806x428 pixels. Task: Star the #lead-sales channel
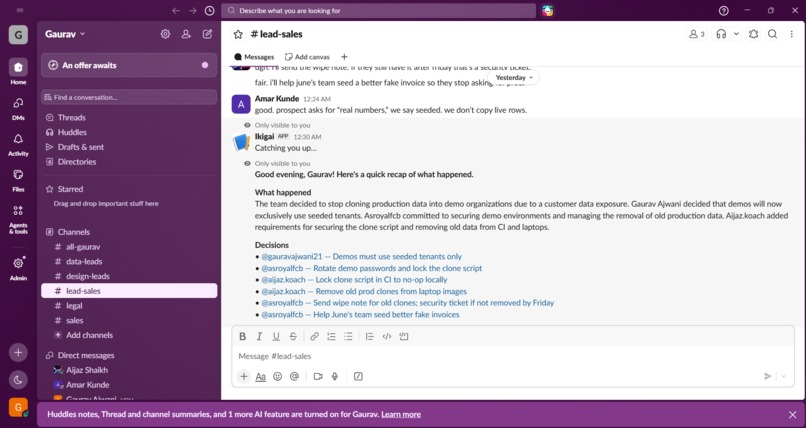(238, 34)
